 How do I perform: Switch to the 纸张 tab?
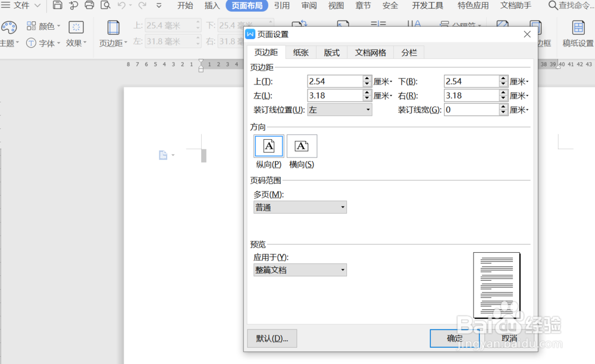[300, 52]
